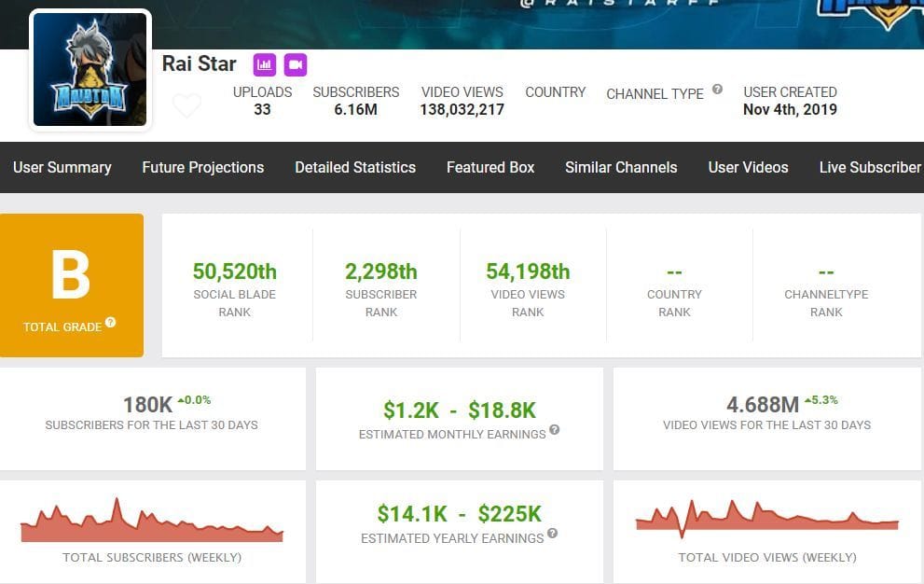Screen dimensions: 924x584
Task: Toggle the heart to favorite this channel
Action: click(186, 105)
